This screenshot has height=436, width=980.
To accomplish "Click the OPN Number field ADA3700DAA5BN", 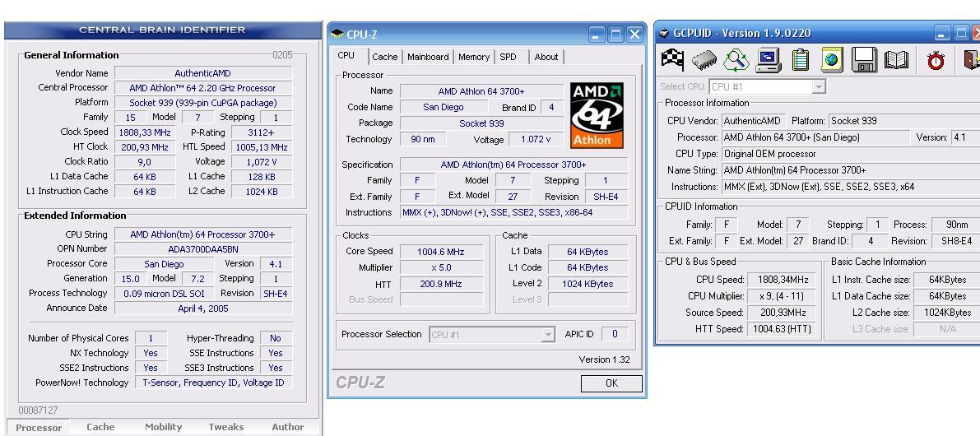I will (203, 249).
